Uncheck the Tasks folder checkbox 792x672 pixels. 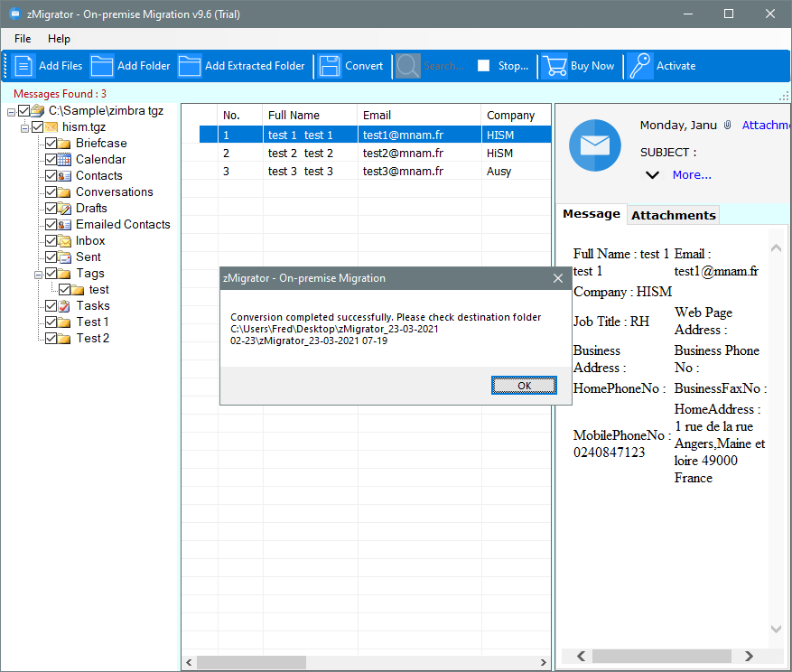click(x=51, y=305)
